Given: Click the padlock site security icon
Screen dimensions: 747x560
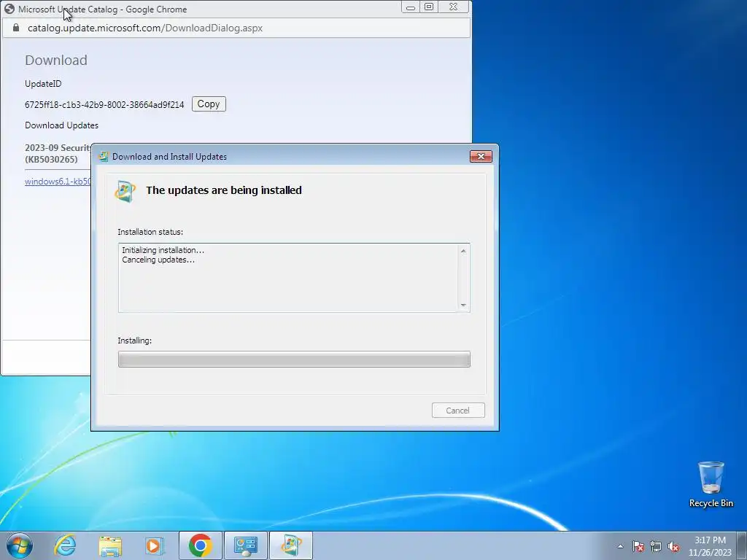Looking at the screenshot, I should (16, 28).
